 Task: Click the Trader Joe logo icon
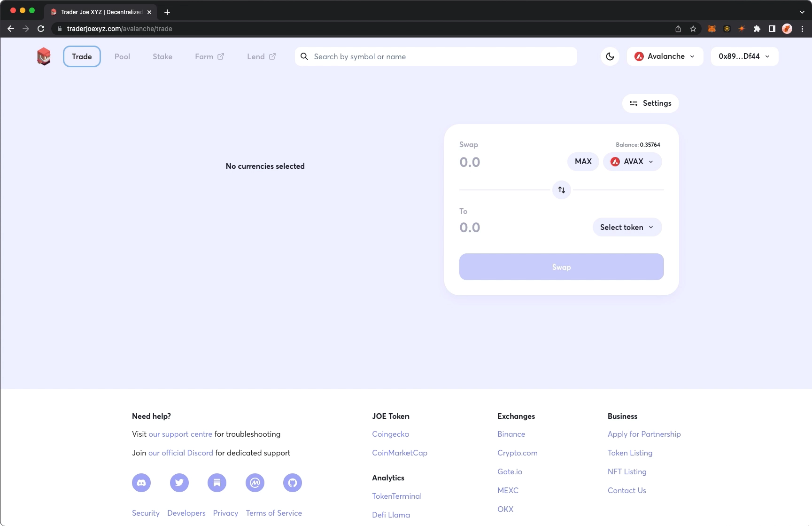click(44, 56)
